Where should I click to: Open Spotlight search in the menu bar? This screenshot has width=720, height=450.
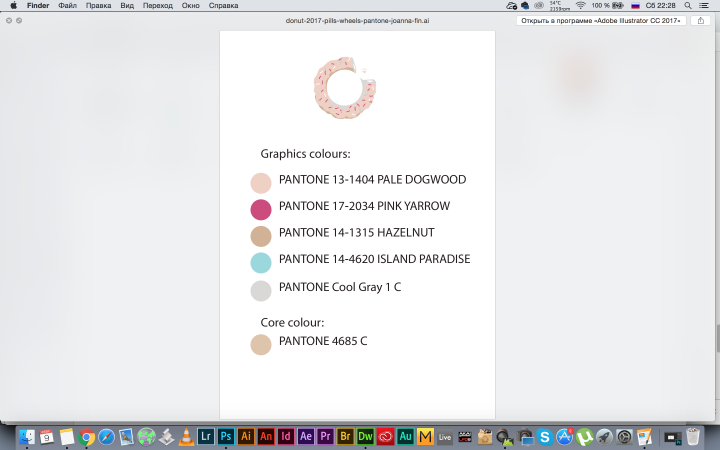click(x=688, y=6)
